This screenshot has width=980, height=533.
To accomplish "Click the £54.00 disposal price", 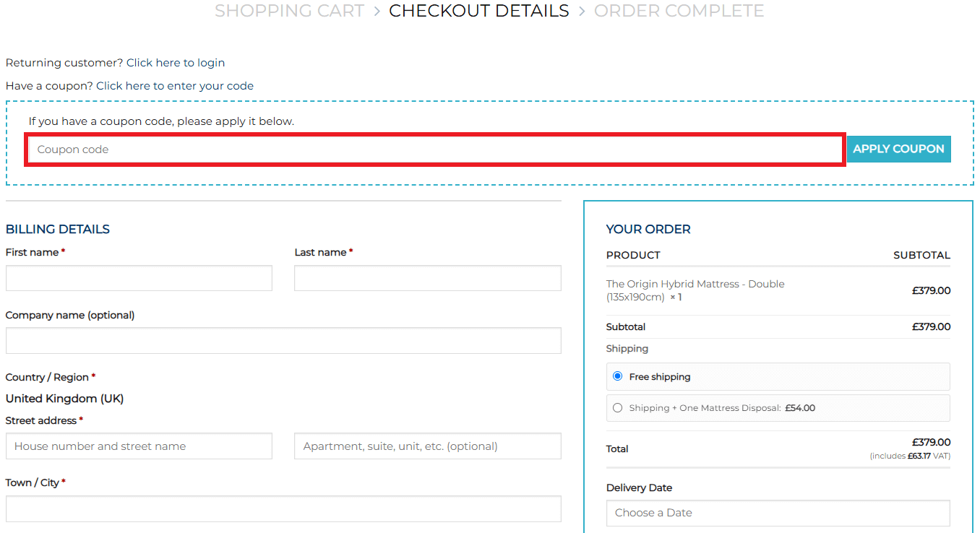I will [800, 408].
